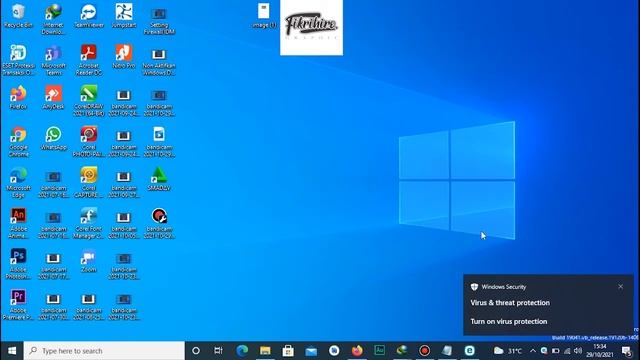Image resolution: width=640 pixels, height=360 pixels.
Task: Open the volume control tray icon
Action: [x=578, y=351]
